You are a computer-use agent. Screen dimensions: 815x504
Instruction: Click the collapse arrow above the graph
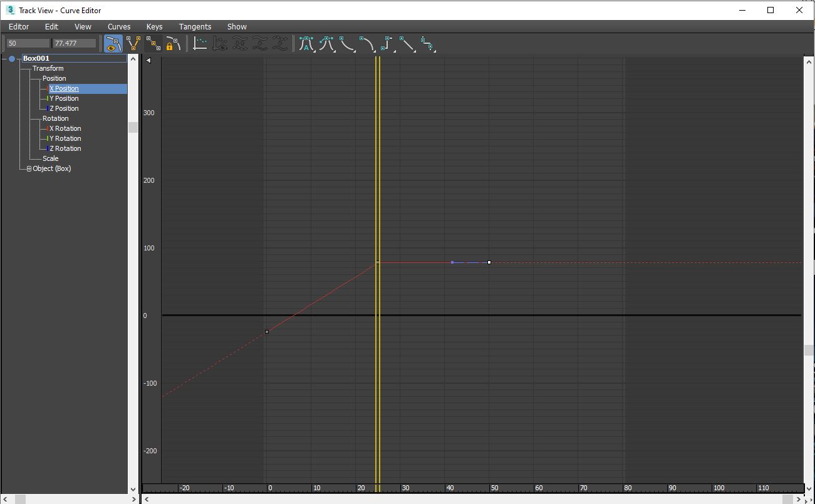148,61
